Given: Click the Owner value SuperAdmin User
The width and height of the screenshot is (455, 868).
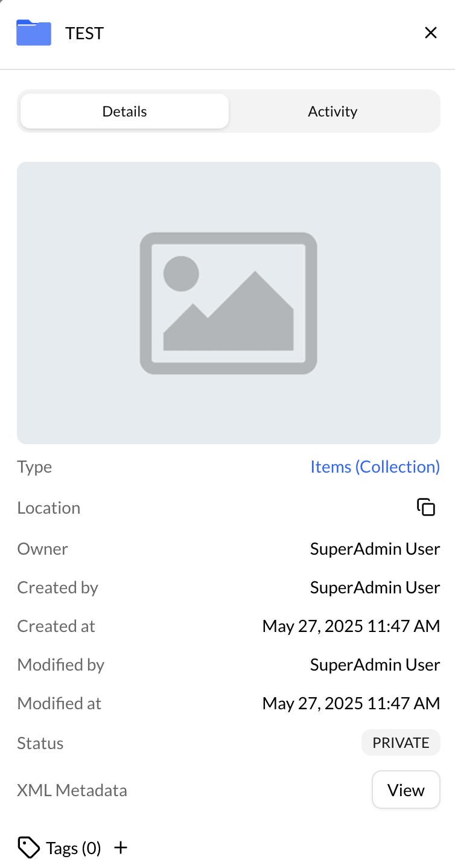Looking at the screenshot, I should (x=375, y=549).
